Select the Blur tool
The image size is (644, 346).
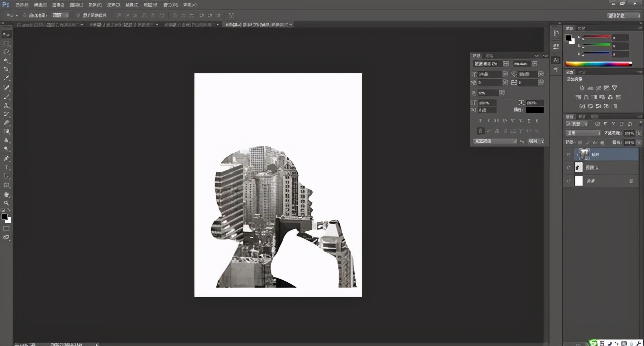6,140
